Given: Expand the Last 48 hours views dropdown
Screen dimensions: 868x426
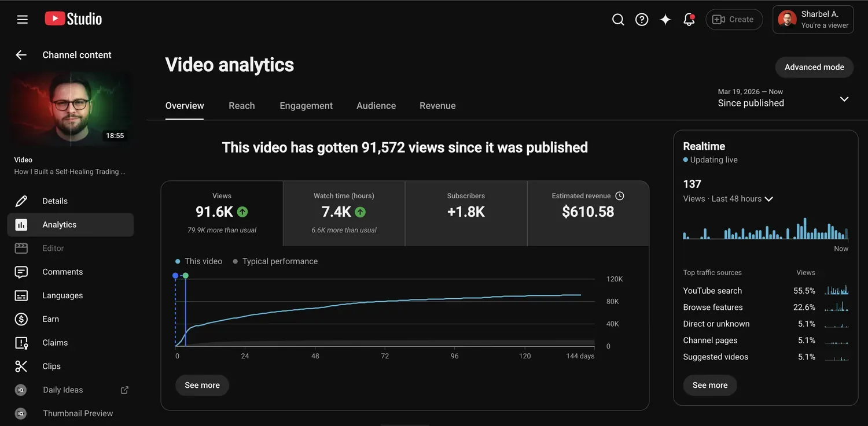Looking at the screenshot, I should (769, 199).
